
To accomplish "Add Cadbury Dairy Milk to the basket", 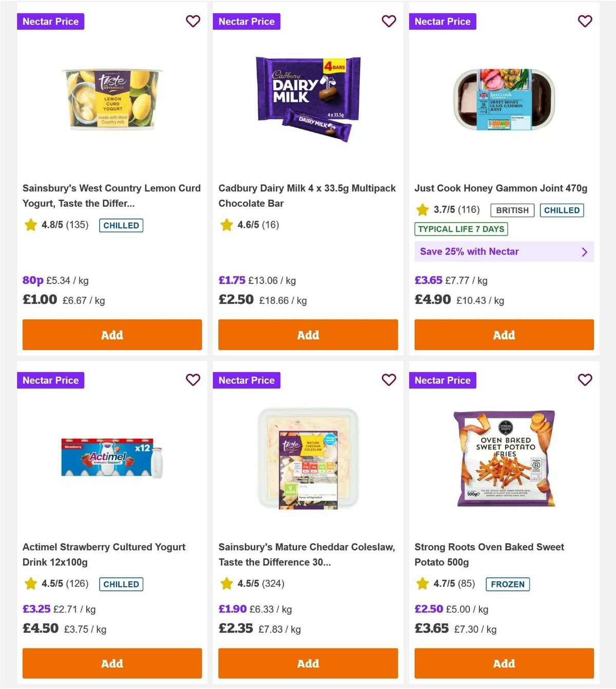I will [307, 334].
